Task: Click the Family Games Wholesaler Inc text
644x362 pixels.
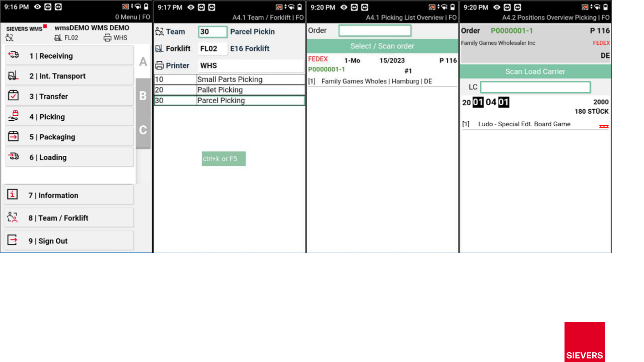Action: (498, 43)
